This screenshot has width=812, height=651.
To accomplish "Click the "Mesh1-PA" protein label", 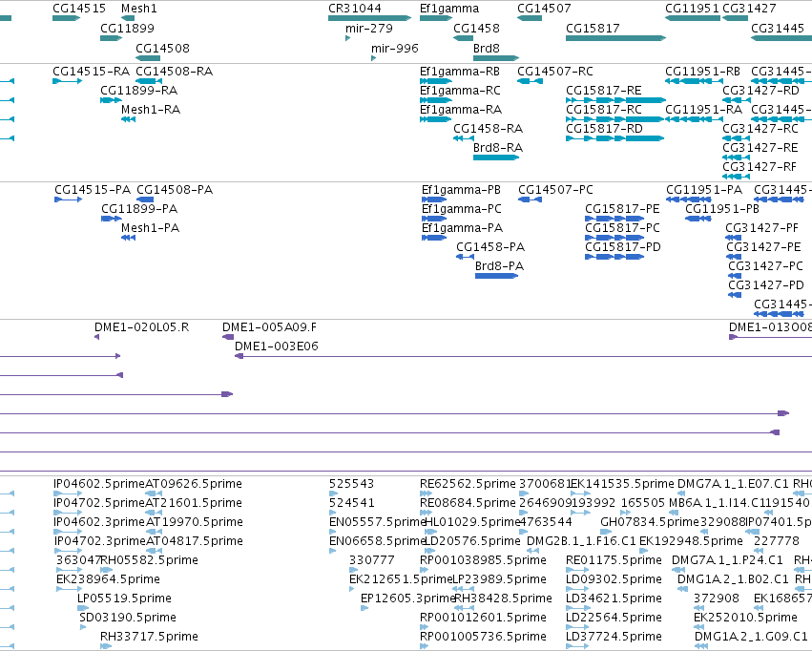I will pos(150,228).
